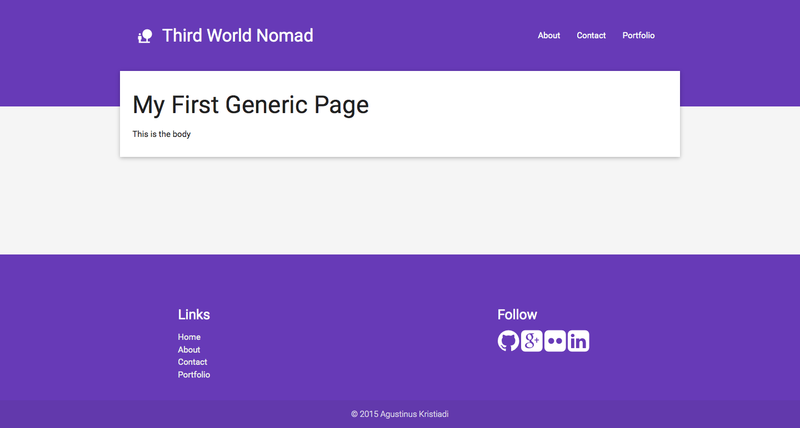The image size is (800, 428).
Task: Click the site logo icon in header
Action: click(x=145, y=36)
